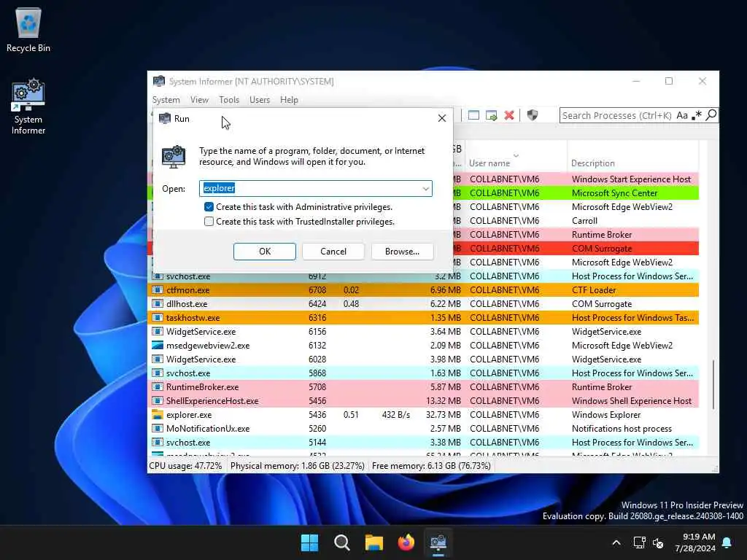
Task: Open File Explorer from the taskbar
Action: tap(374, 542)
